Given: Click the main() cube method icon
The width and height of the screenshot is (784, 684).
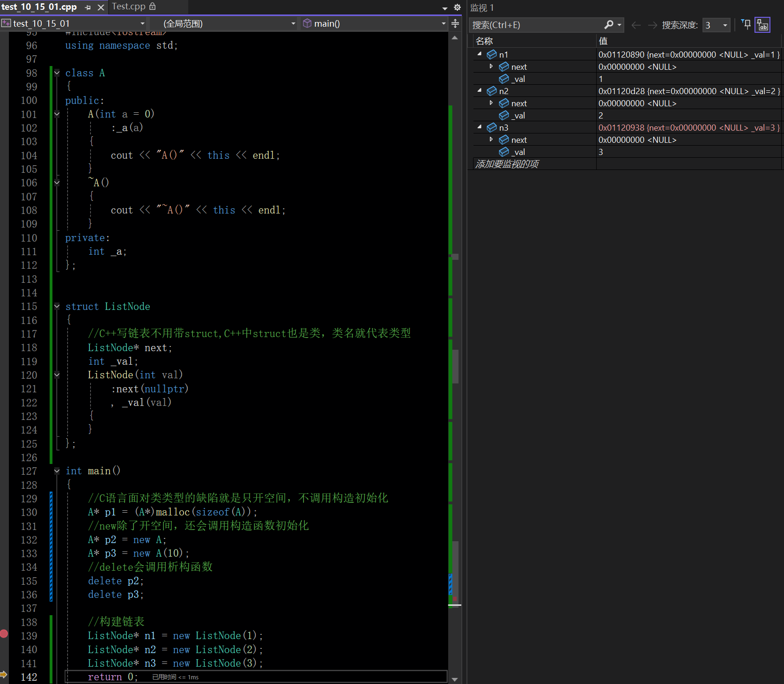Looking at the screenshot, I should coord(307,23).
